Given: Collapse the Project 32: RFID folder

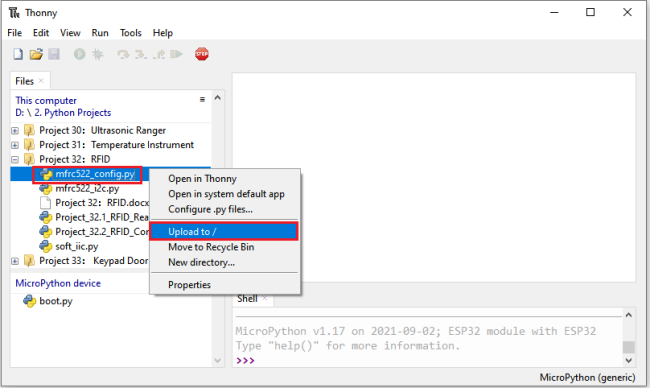Looking at the screenshot, I should (15, 160).
